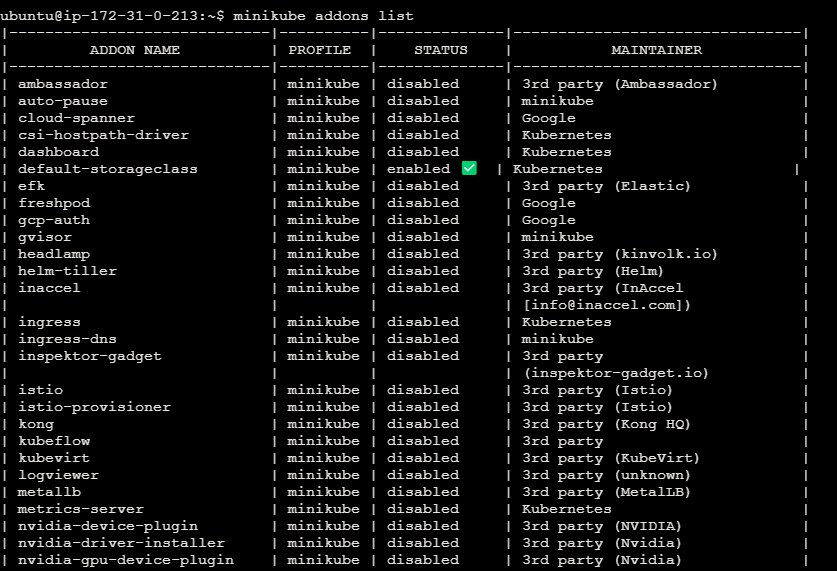Click the 'enabled' status text

click(418, 169)
